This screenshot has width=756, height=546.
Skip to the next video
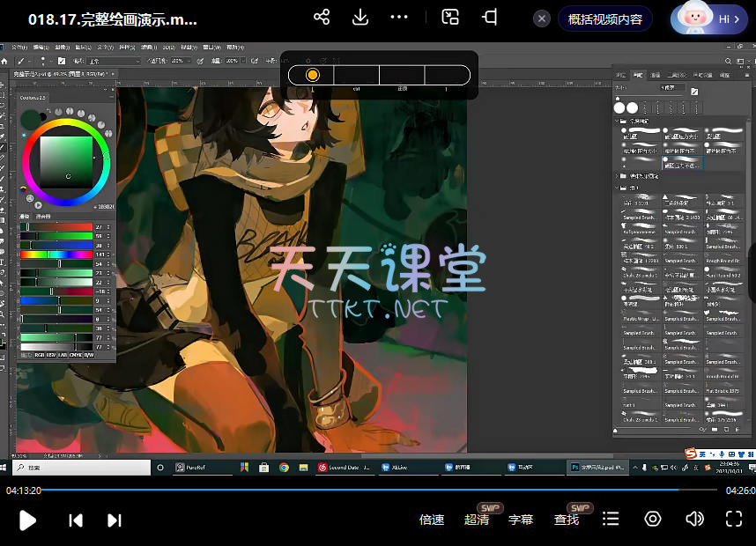[x=114, y=520]
